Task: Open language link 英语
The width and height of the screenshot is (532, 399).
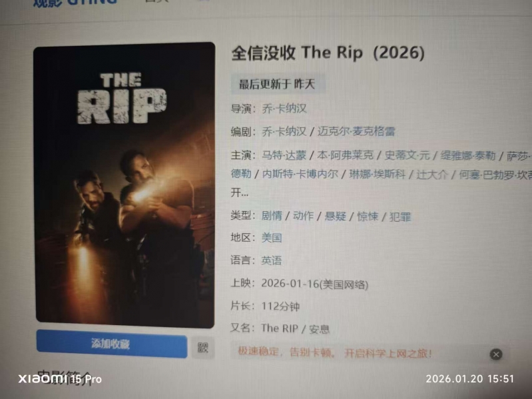Action: tap(272, 260)
